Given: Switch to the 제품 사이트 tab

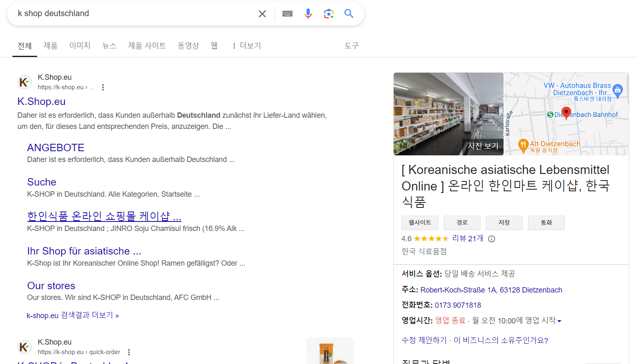Looking at the screenshot, I should [147, 46].
